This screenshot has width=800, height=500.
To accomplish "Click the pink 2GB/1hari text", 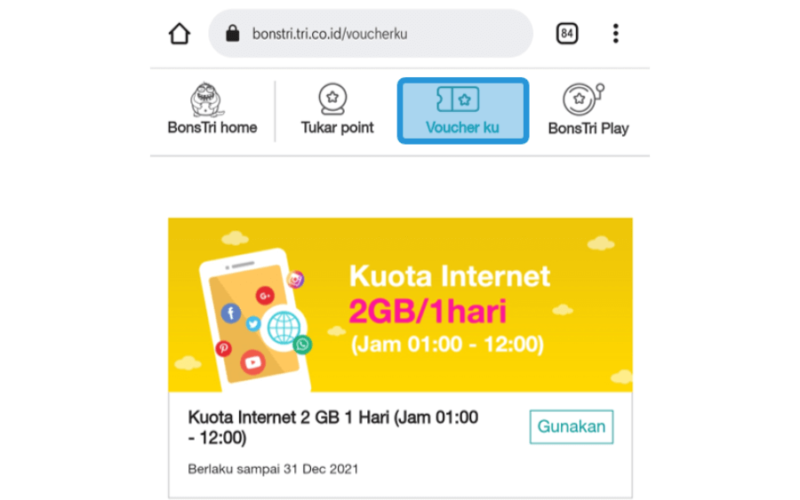I will (428, 311).
